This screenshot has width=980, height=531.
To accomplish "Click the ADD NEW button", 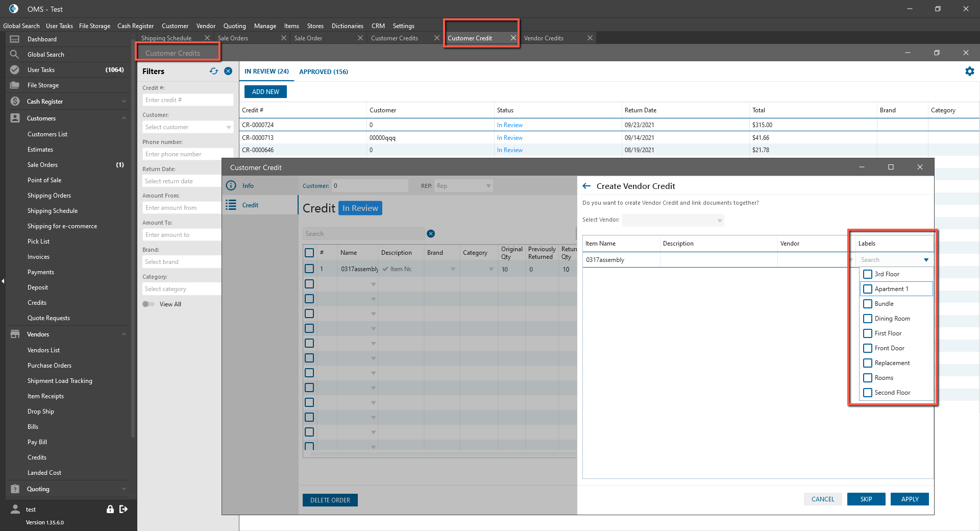I will pyautogui.click(x=265, y=91).
